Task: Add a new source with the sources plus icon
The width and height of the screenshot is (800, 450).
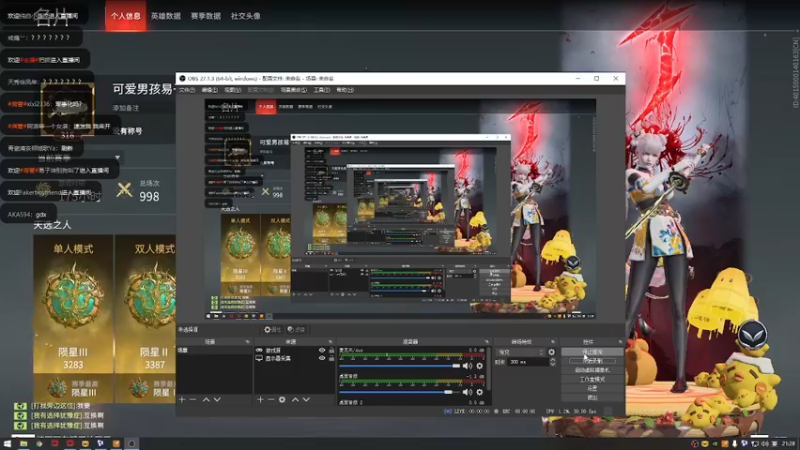Action: [260, 399]
